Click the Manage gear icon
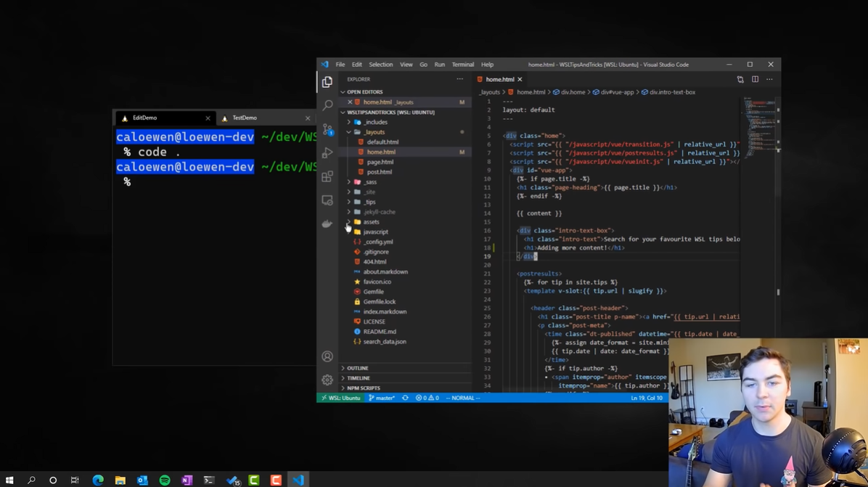Viewport: 868px width, 487px height. pyautogui.click(x=327, y=380)
